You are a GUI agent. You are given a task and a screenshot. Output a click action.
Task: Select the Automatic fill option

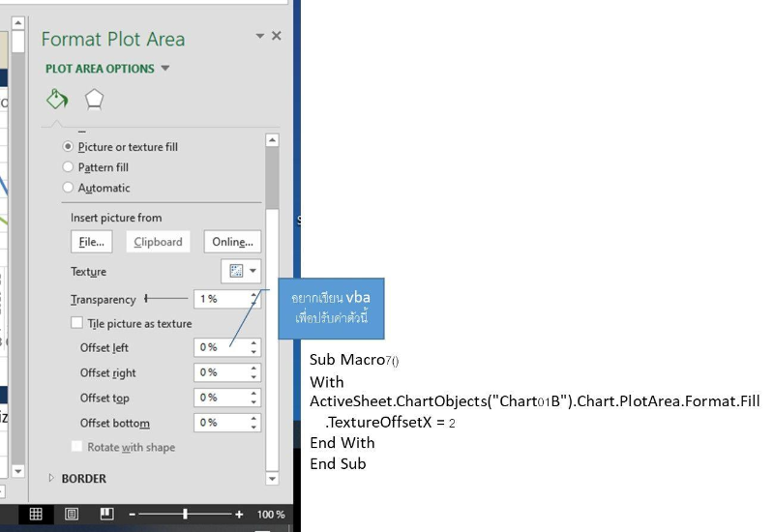[x=68, y=188]
